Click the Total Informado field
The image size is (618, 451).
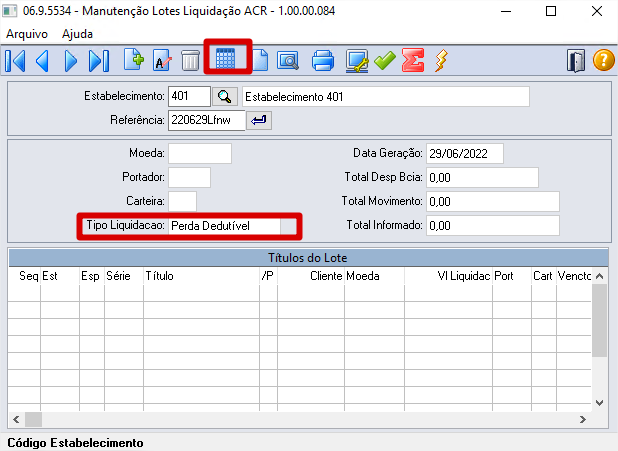pos(493,226)
